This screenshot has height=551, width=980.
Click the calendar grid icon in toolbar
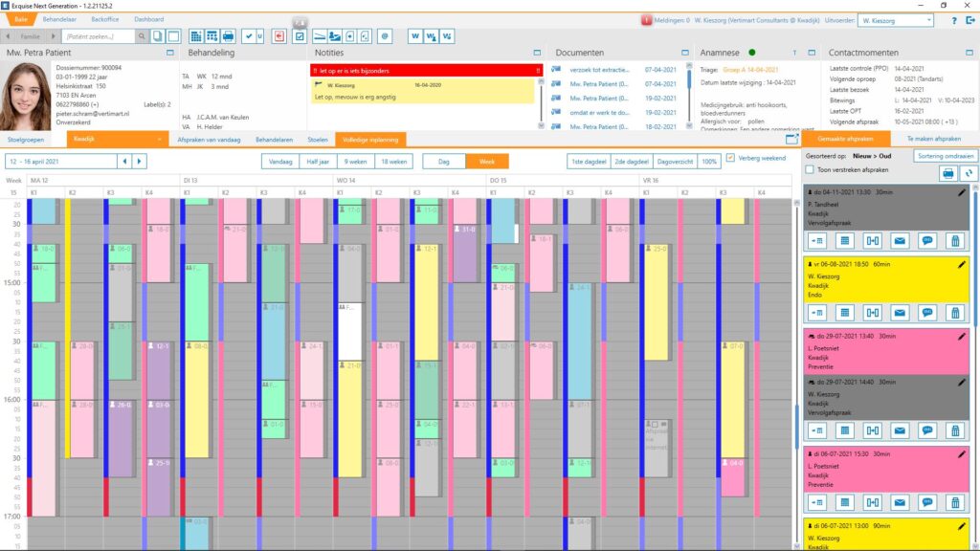point(195,36)
